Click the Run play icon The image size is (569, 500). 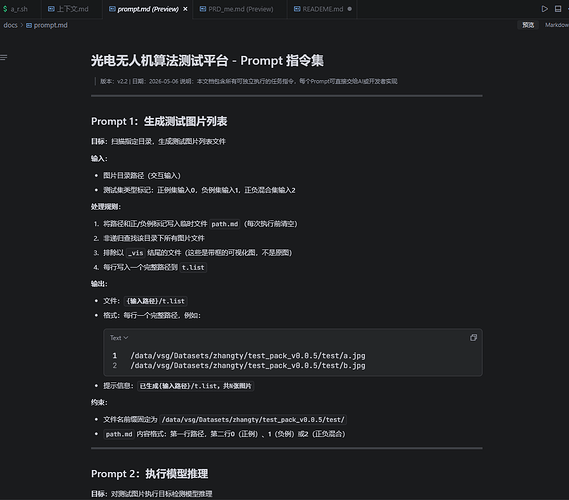pyautogui.click(x=544, y=9)
